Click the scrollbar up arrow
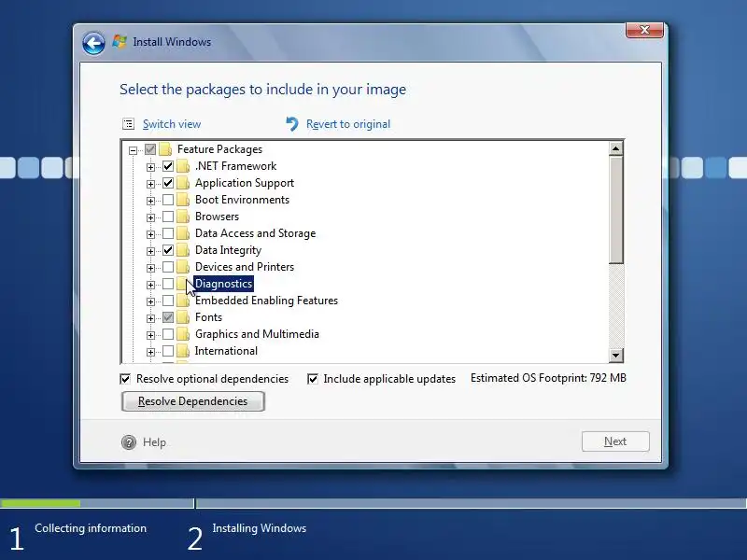Screen dimensions: 747x560 [x=615, y=148]
